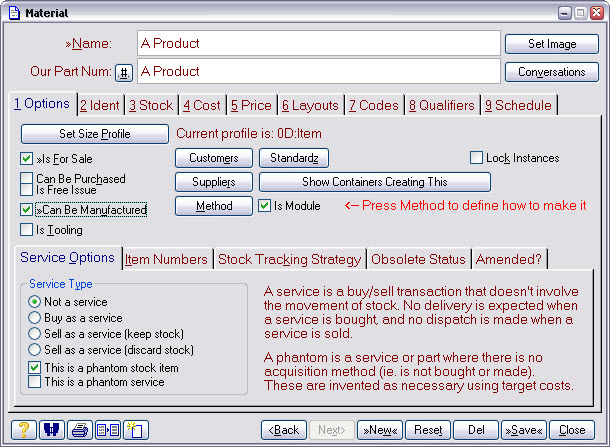Toggle the Is Module checkbox
The width and height of the screenshot is (610, 447).
pyautogui.click(x=265, y=205)
